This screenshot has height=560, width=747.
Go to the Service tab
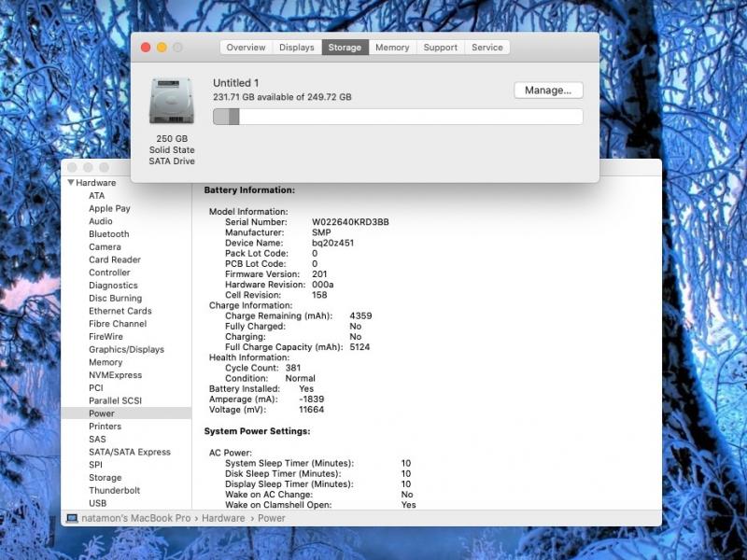coord(486,48)
